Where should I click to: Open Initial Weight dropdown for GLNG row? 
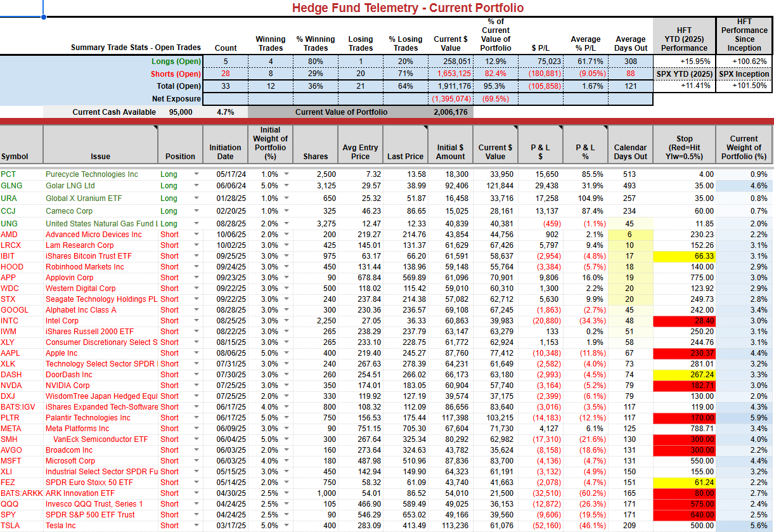287,186
